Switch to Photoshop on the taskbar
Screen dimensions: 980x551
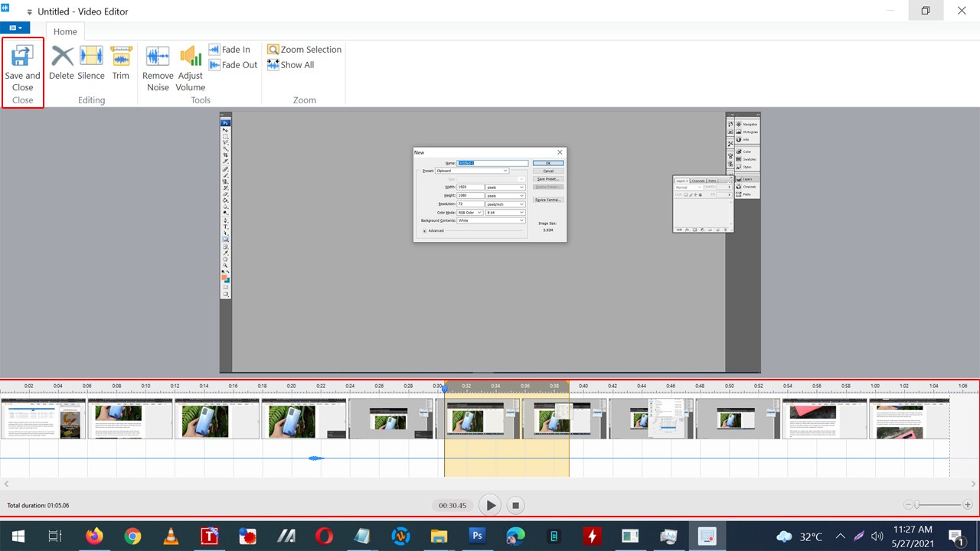(477, 536)
